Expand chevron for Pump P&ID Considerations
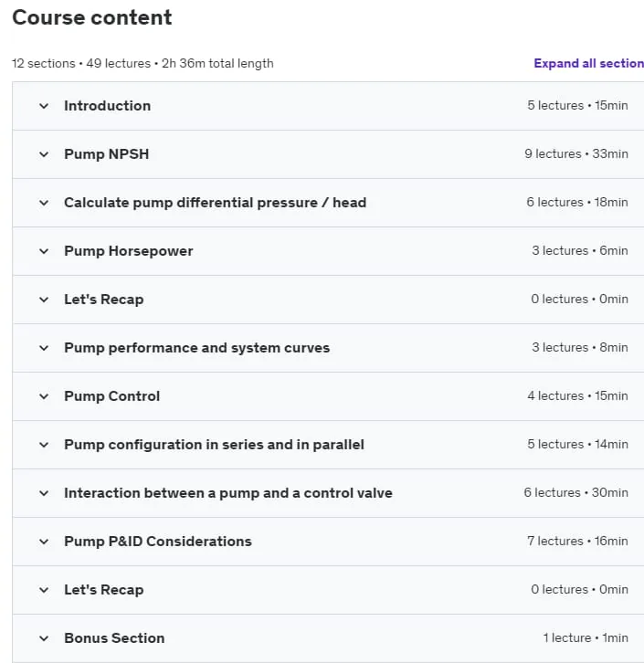 click(x=44, y=542)
